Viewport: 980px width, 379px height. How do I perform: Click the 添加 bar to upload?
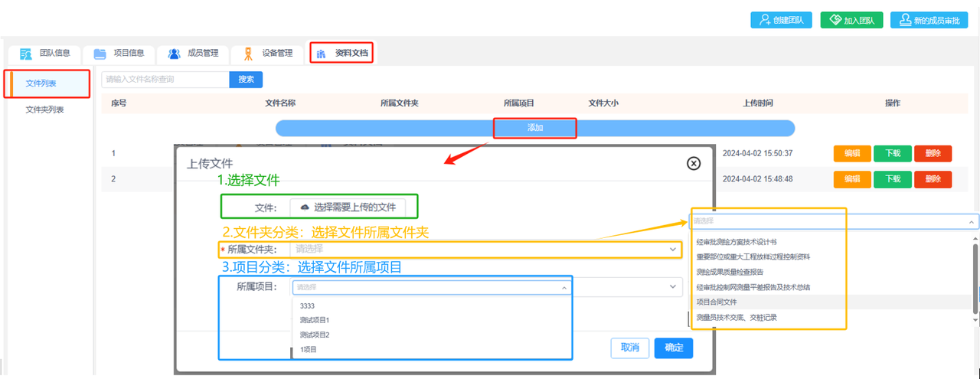click(534, 128)
